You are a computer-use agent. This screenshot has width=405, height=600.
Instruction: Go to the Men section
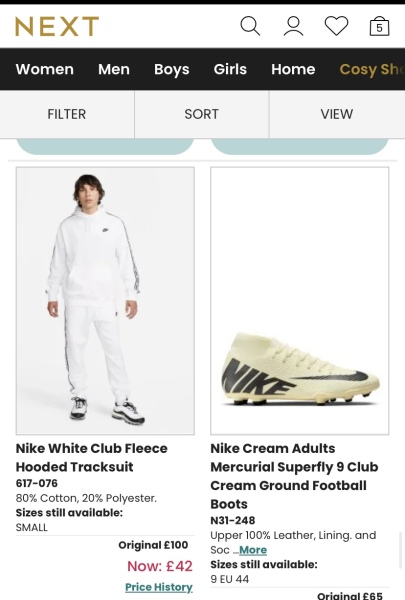pos(114,69)
